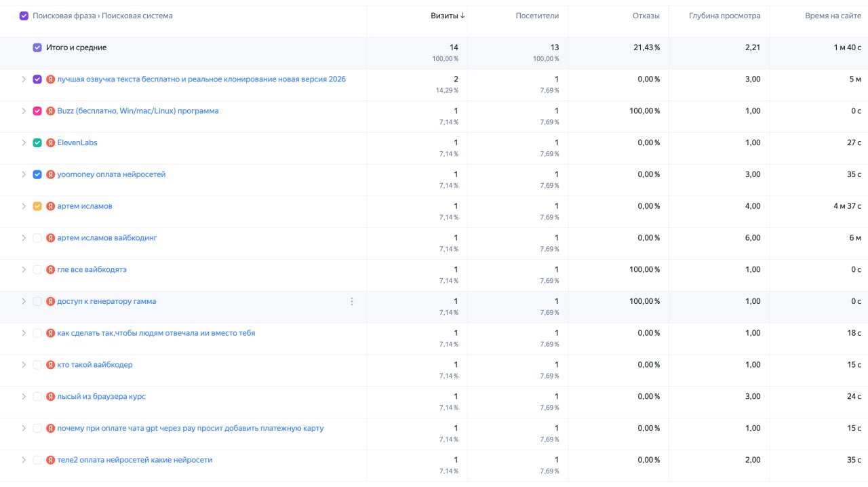Expand the 'гле все вайбкодятэ' row

click(x=24, y=270)
